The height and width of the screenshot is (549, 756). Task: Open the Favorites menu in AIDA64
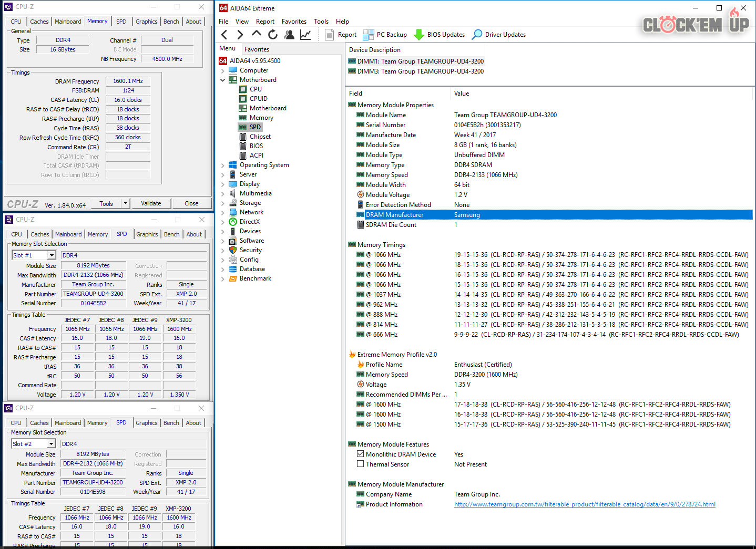(294, 22)
